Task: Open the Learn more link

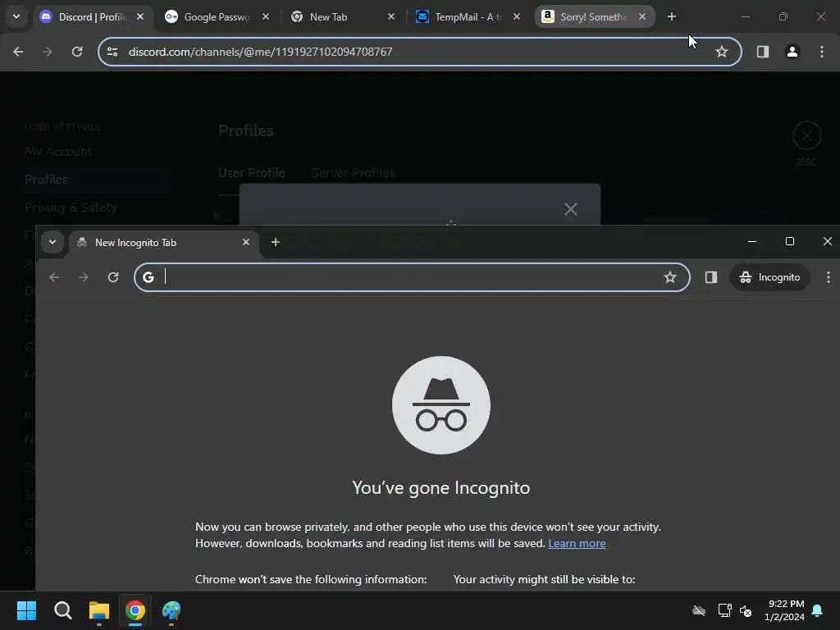Action: click(577, 543)
